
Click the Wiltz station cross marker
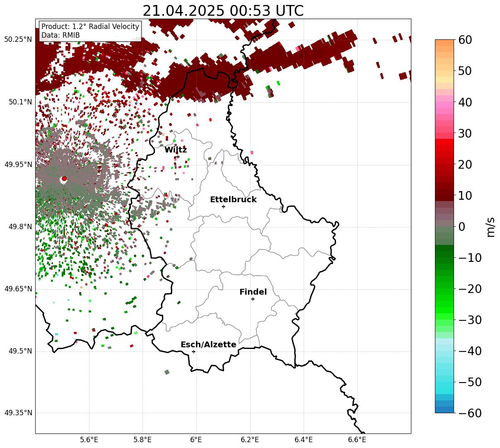coord(178,157)
